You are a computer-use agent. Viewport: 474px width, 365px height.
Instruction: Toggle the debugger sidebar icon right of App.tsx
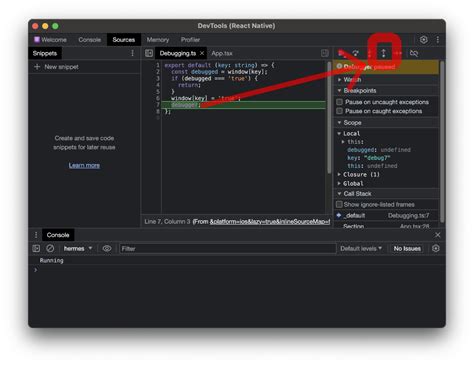[x=324, y=53]
